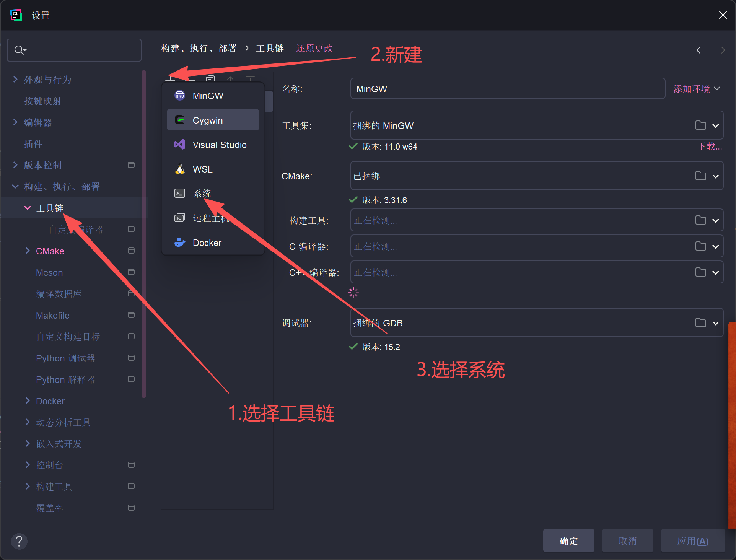Viewport: 736px width, 560px height.
Task: Navigate forward with the right arrow
Action: coord(721,50)
